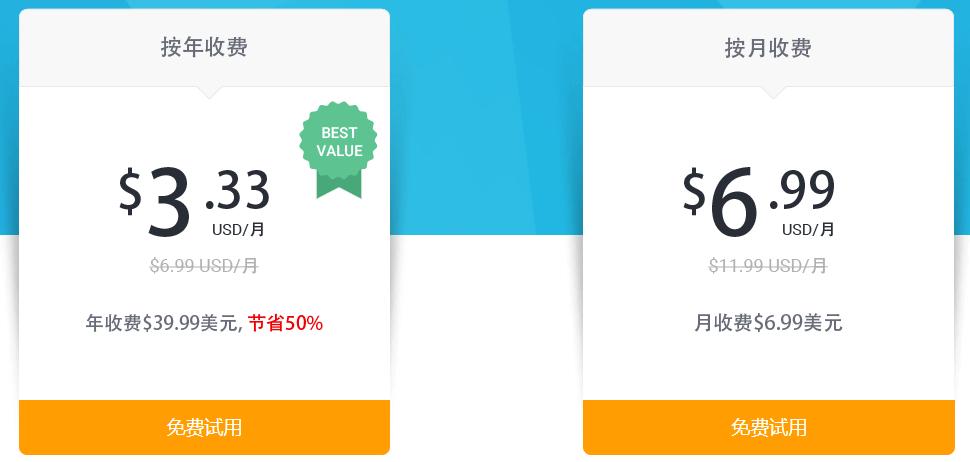Image resolution: width=970 pixels, height=462 pixels.
Task: Click the dollar sign before the large 6
Action: pyautogui.click(x=695, y=190)
